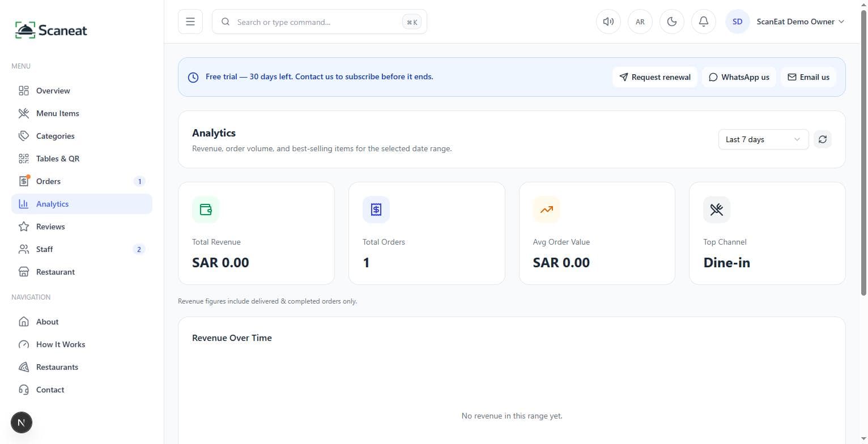
Task: Click the Analytics bar chart icon
Action: [24, 204]
